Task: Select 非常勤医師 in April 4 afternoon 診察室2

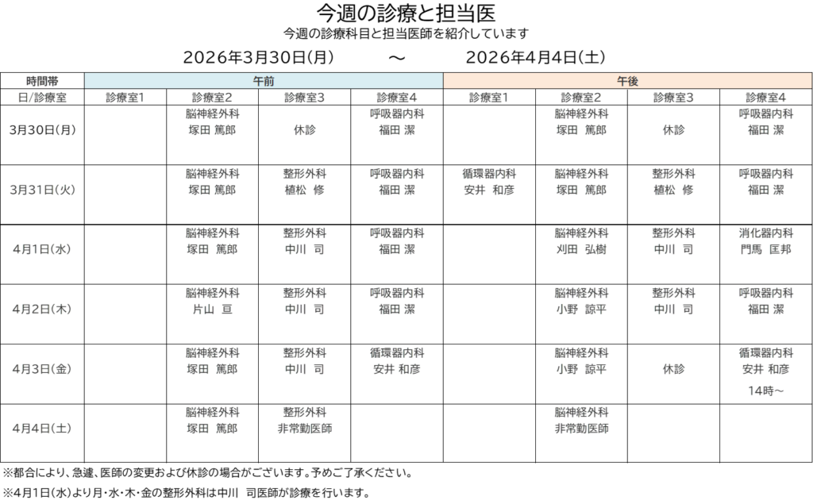Action: tap(581, 429)
